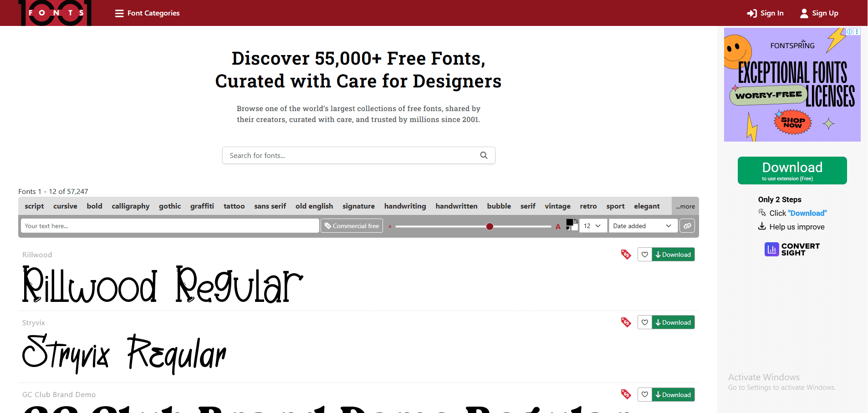Open the Font Categories menu
868x413 pixels.
coord(147,13)
